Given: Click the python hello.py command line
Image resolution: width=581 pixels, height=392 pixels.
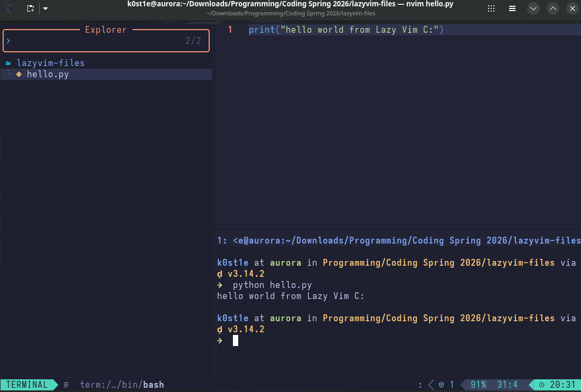Looking at the screenshot, I should [272, 285].
